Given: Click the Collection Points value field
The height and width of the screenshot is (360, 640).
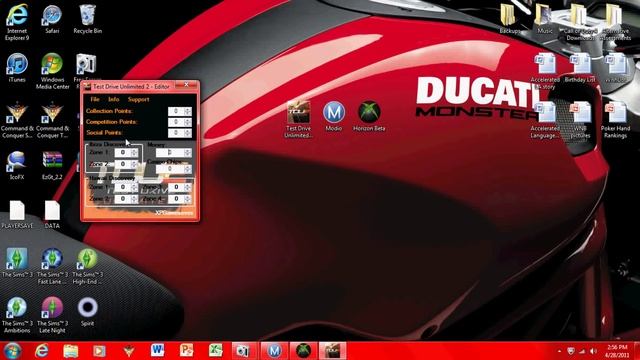Looking at the screenshot, I should 176,111.
